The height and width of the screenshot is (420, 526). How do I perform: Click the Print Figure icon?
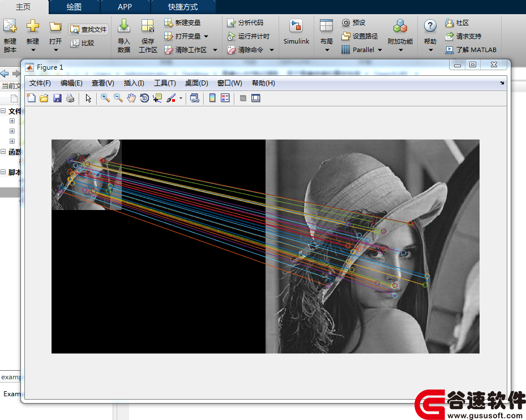tap(70, 98)
